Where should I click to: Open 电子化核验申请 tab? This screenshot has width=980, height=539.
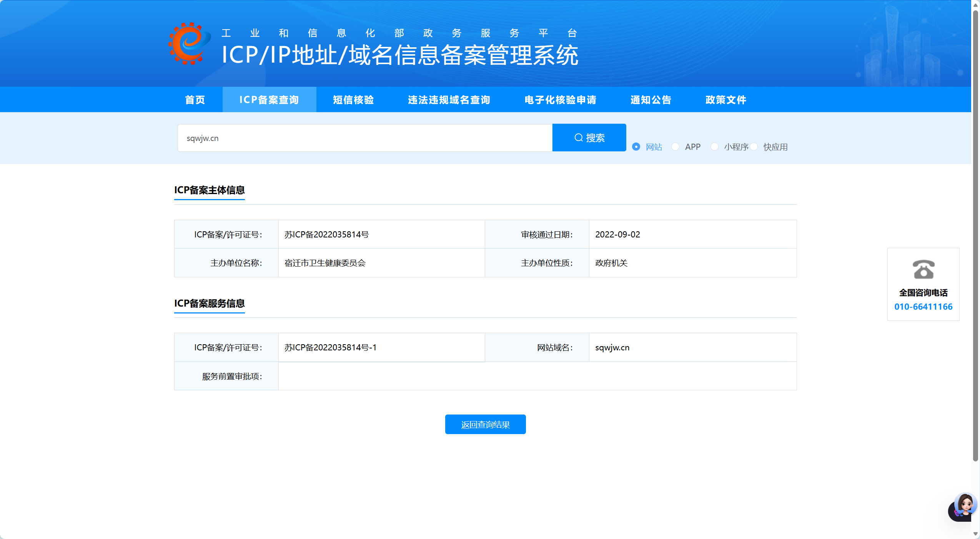pos(560,100)
